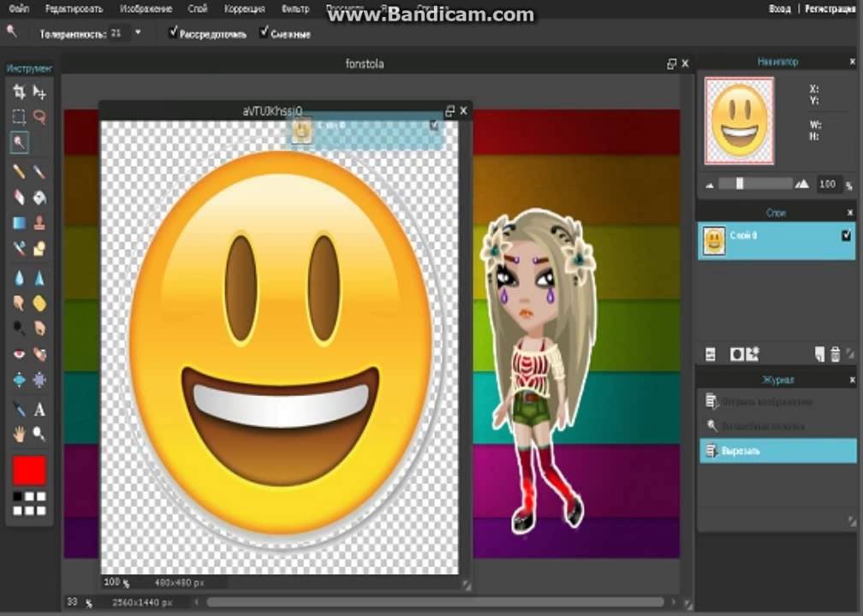Select the Burn hand tool
The image size is (863, 616).
click(x=39, y=329)
